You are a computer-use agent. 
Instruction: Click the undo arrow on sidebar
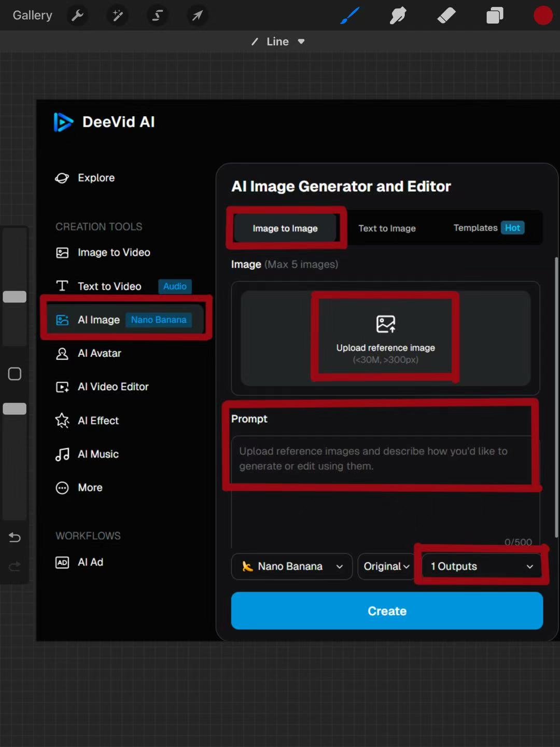[15, 537]
